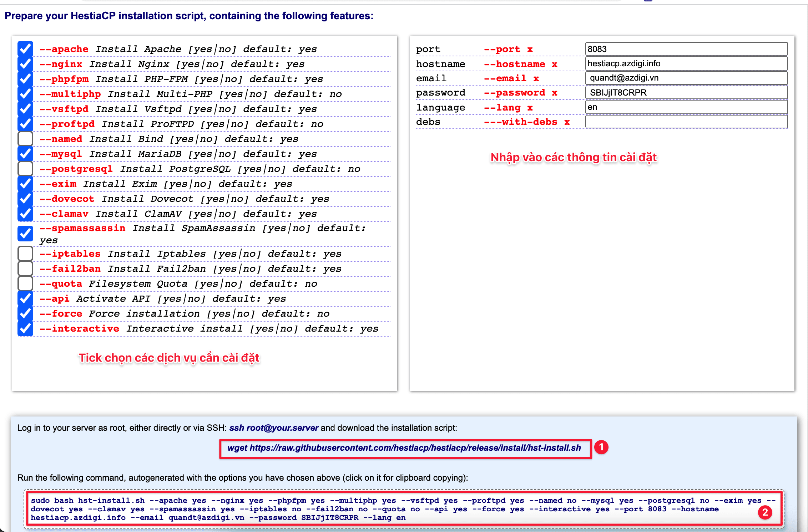Enable the --iptables checkbox
Screen dimensions: 808x532
[25, 254]
